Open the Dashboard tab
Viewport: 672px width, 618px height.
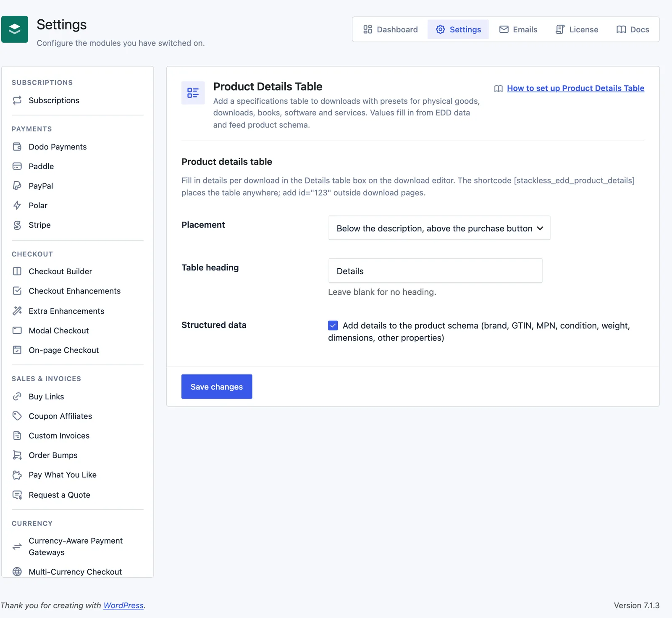(391, 29)
